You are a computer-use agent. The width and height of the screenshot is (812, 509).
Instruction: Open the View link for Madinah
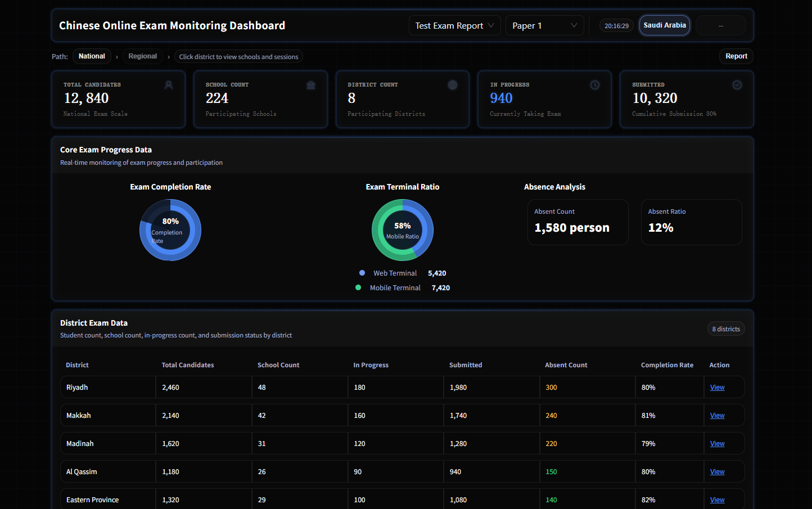click(717, 444)
